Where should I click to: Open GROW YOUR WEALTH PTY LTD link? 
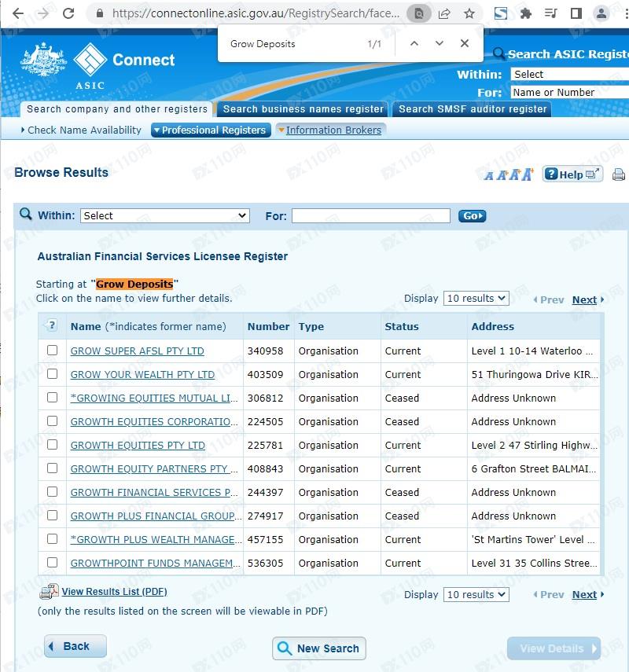142,375
